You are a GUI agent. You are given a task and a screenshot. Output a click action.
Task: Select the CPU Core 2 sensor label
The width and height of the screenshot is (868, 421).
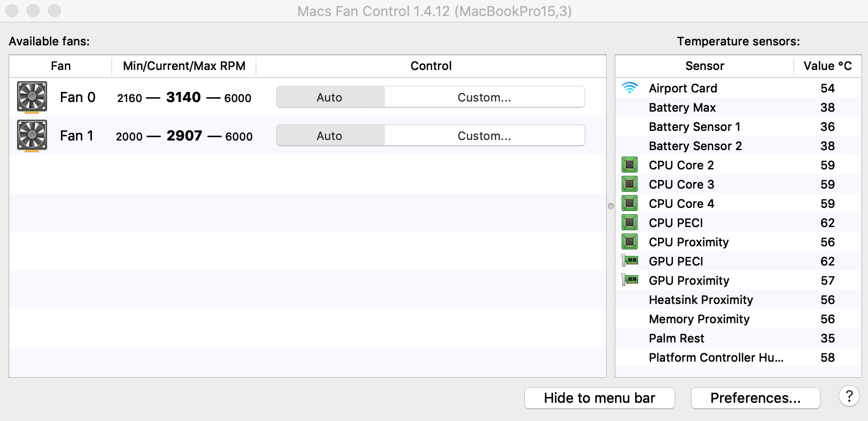pos(681,165)
